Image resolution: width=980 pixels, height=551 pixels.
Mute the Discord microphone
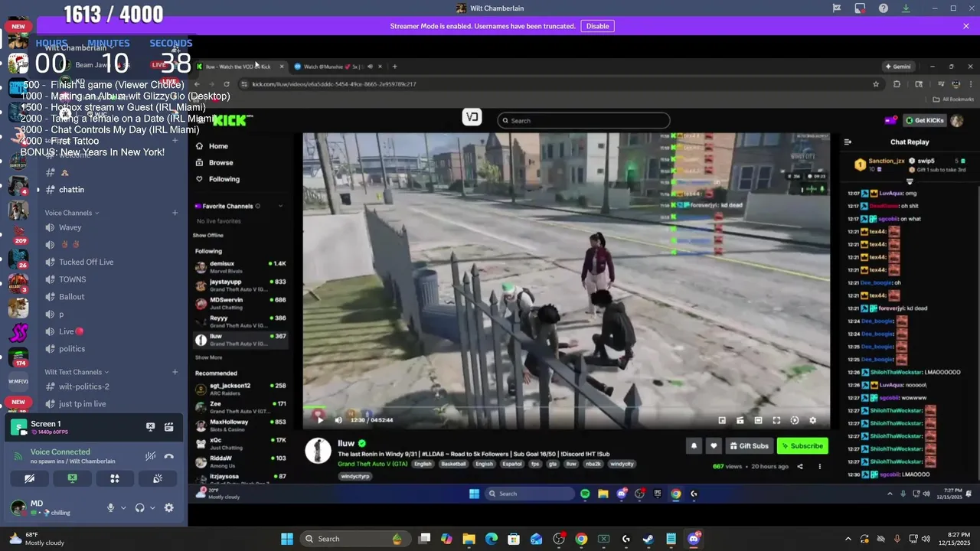pyautogui.click(x=110, y=507)
